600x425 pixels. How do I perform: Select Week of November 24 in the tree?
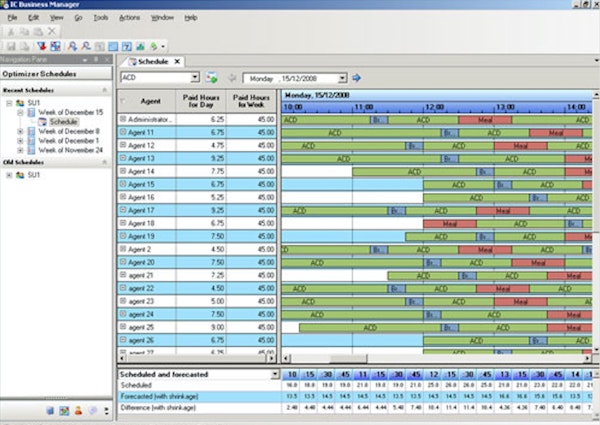(x=68, y=150)
